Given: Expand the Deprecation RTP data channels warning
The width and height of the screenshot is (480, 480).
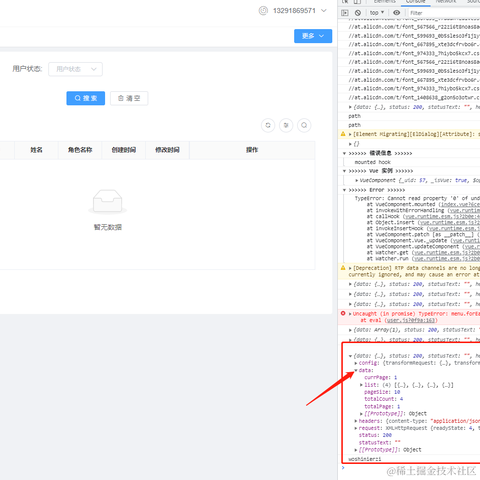Looking at the screenshot, I should [x=350, y=268].
